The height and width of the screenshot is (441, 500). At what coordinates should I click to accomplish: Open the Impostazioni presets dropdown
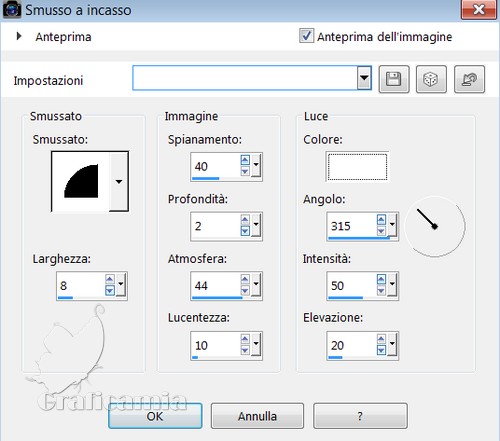tap(364, 78)
